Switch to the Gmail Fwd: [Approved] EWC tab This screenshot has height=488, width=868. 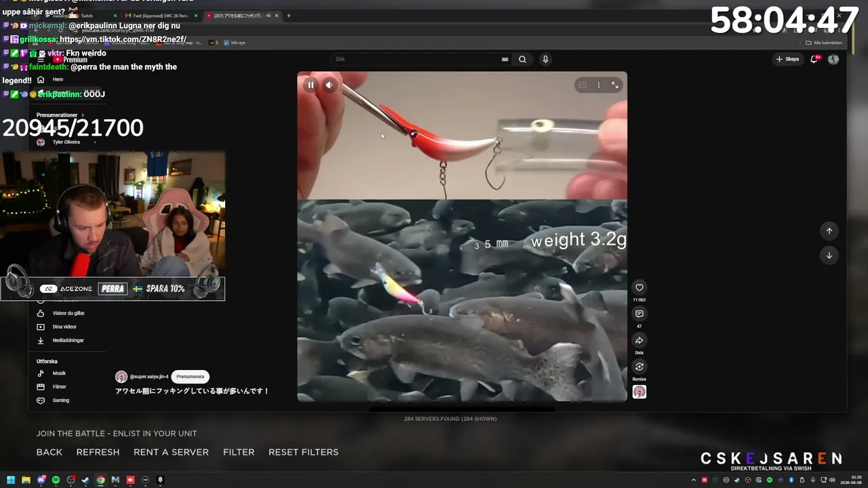pos(161,16)
